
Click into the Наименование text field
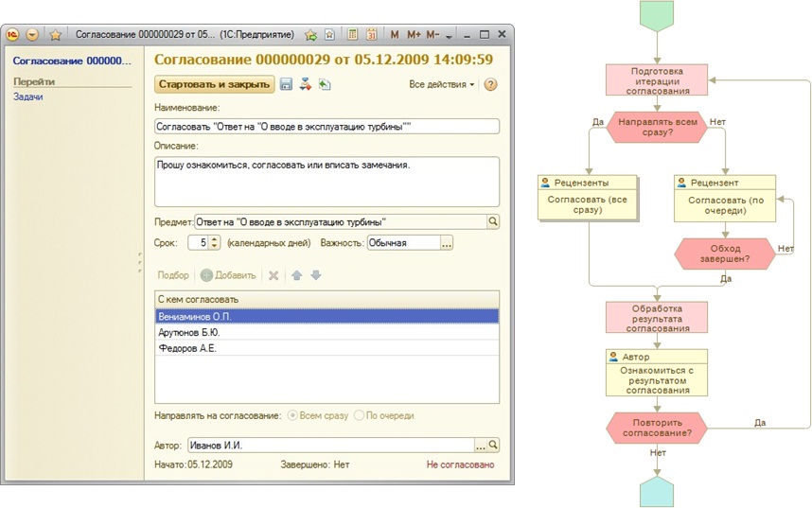point(327,126)
